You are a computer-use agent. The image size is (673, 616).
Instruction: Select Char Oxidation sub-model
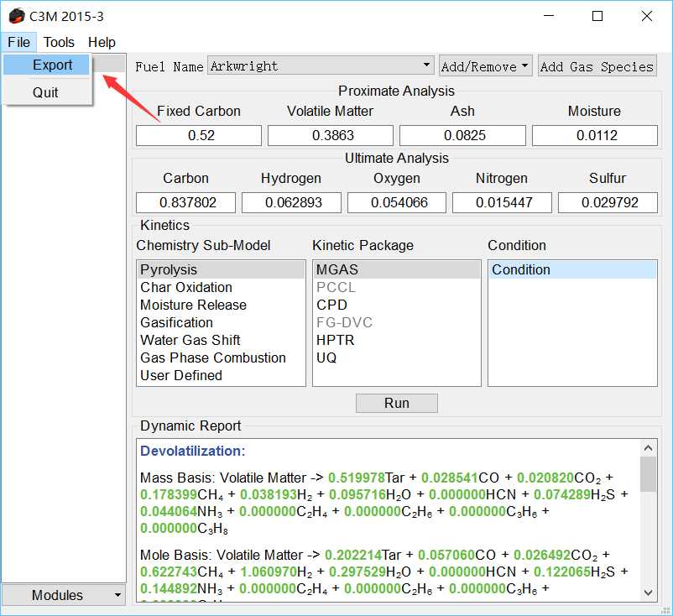tap(186, 287)
